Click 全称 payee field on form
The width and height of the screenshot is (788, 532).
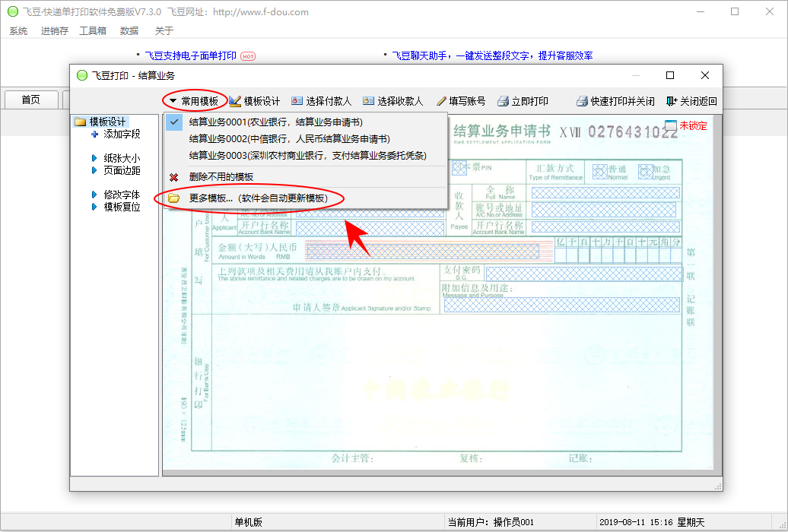[605, 192]
